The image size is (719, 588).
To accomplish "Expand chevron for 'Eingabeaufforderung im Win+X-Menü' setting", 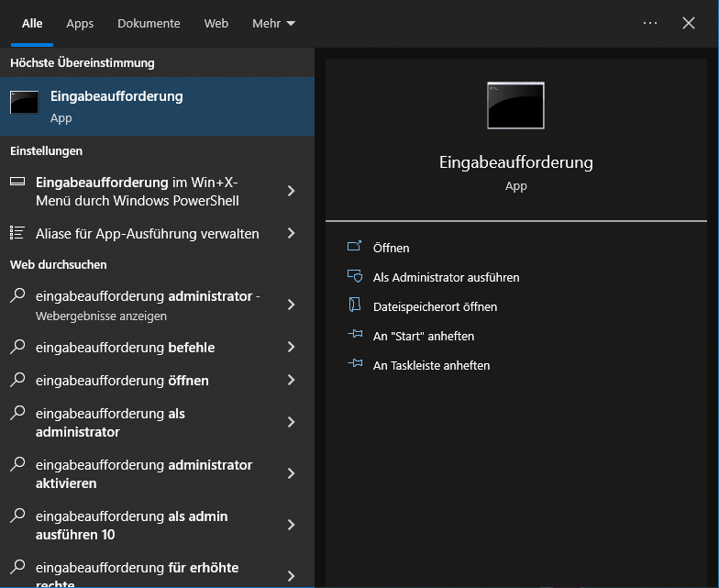I will [x=291, y=191].
